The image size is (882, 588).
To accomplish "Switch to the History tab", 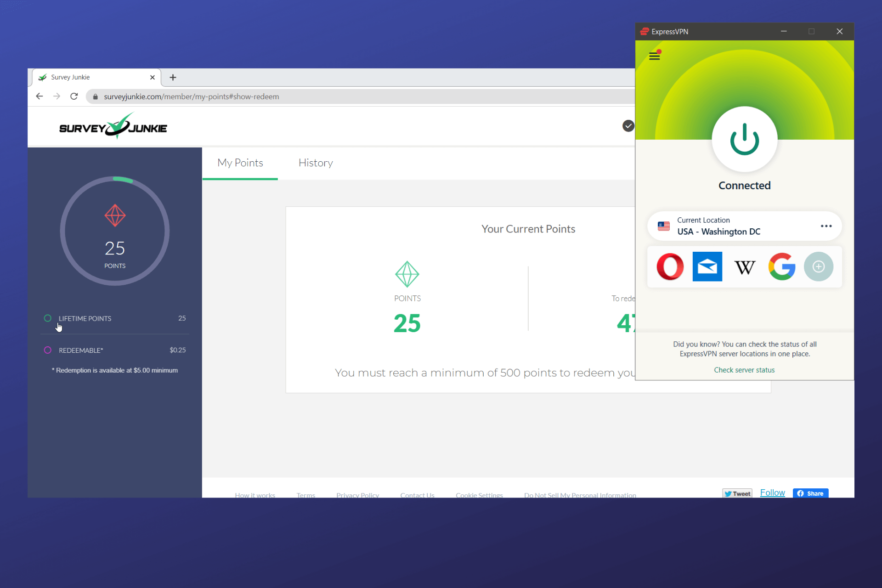I will pyautogui.click(x=316, y=163).
